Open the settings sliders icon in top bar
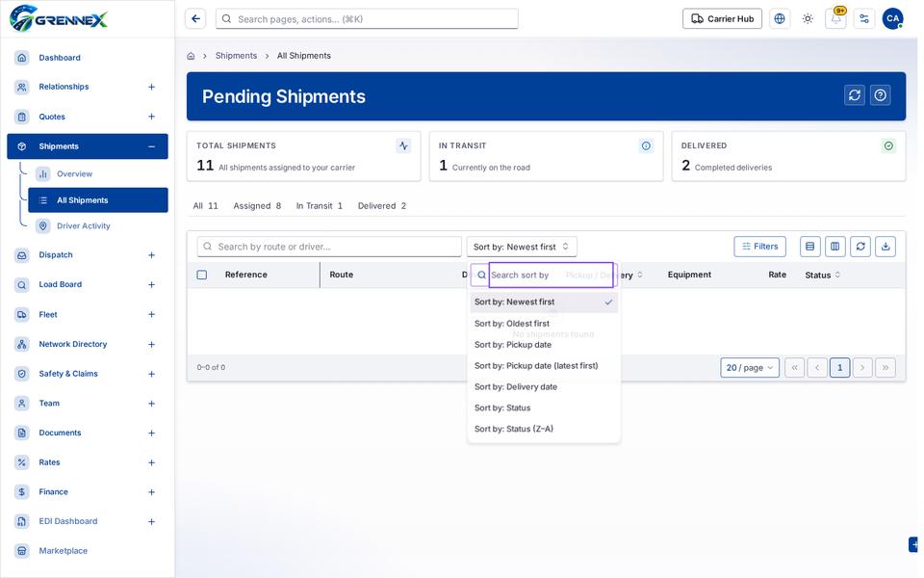924x578 pixels. [x=864, y=19]
